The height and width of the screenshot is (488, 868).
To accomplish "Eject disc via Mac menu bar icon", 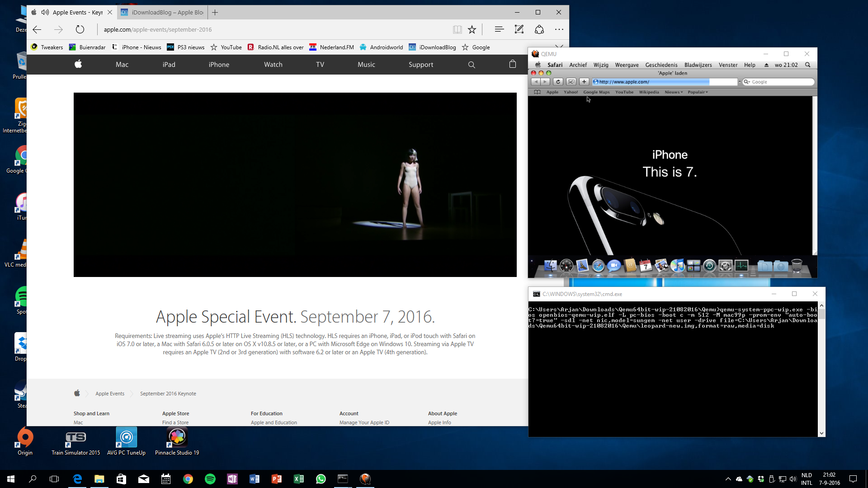I will [x=766, y=65].
